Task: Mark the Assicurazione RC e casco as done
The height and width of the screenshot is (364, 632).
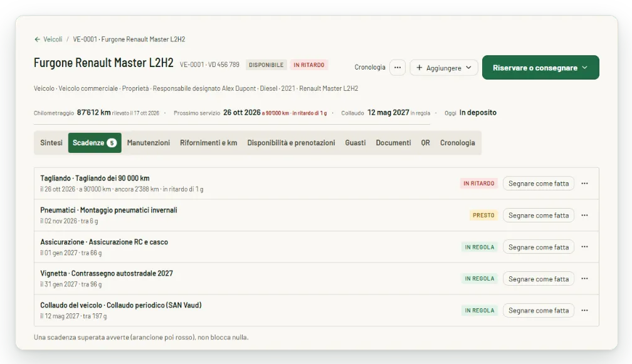Action: point(539,247)
